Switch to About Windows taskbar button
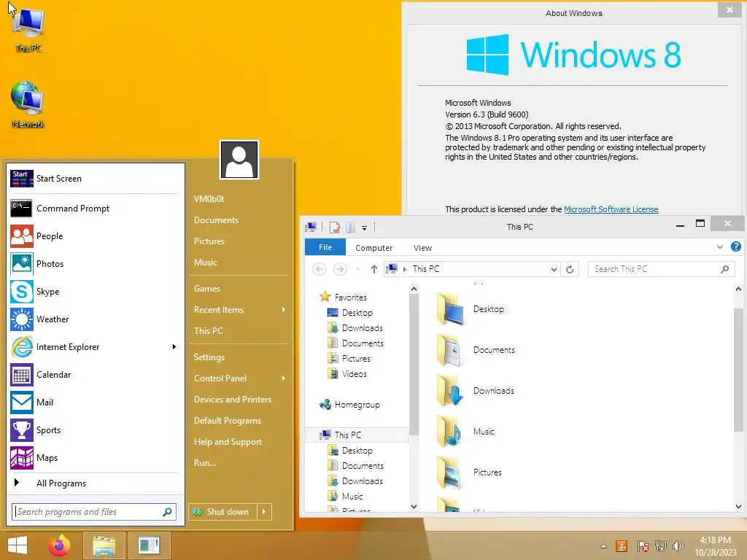Screen dimensions: 747x560 coord(149,545)
